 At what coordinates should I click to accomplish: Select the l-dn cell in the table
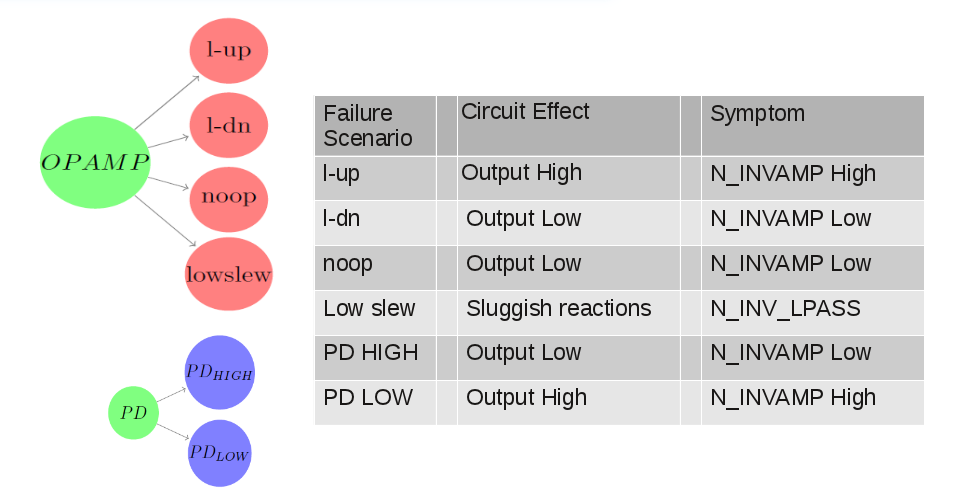coord(341,218)
